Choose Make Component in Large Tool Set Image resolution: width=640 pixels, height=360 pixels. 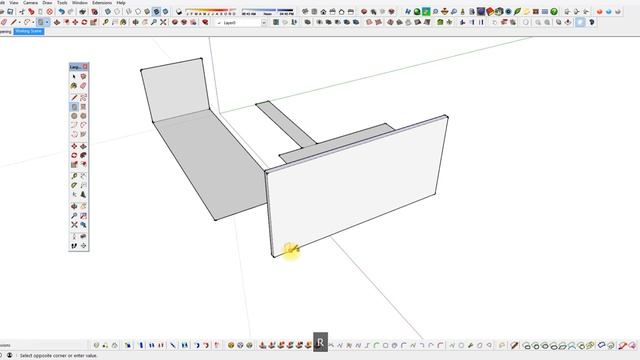point(83,77)
